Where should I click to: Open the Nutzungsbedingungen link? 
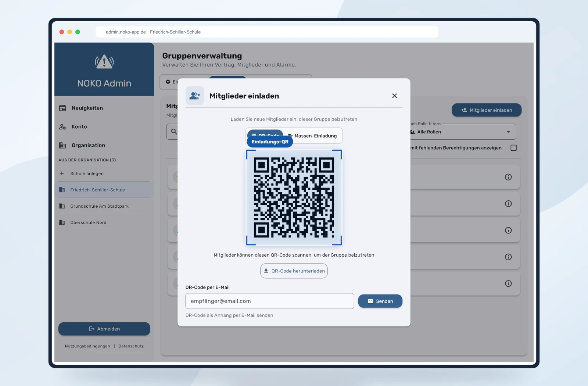[87, 346]
